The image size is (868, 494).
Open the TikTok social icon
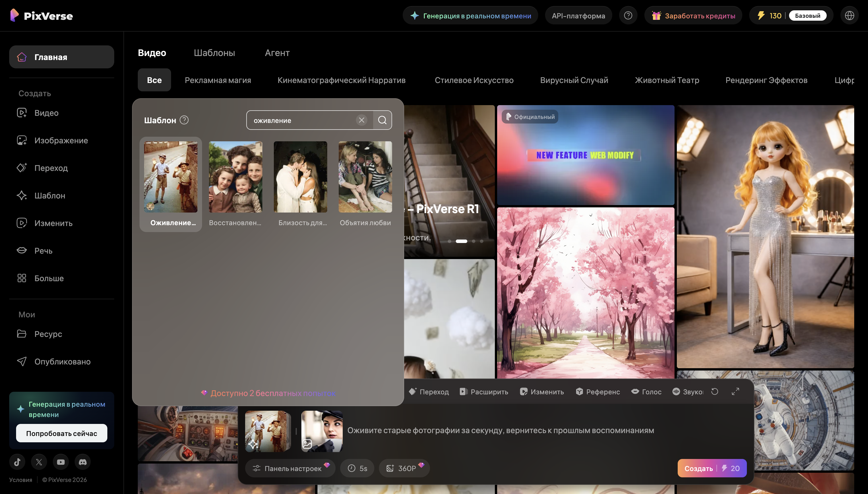(x=17, y=462)
